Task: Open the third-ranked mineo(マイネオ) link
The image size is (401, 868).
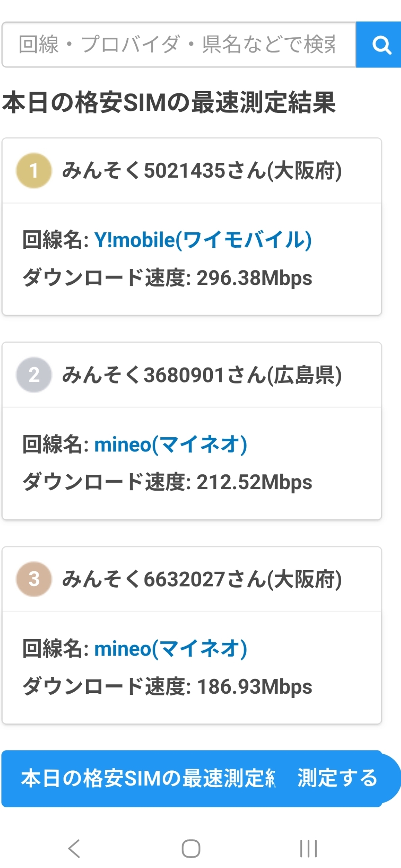Action: [x=171, y=648]
